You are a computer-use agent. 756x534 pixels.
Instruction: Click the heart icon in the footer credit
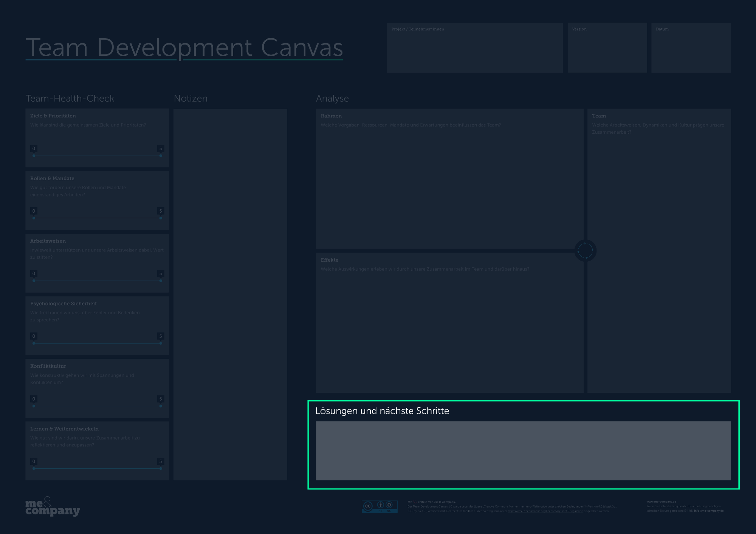pos(415,502)
